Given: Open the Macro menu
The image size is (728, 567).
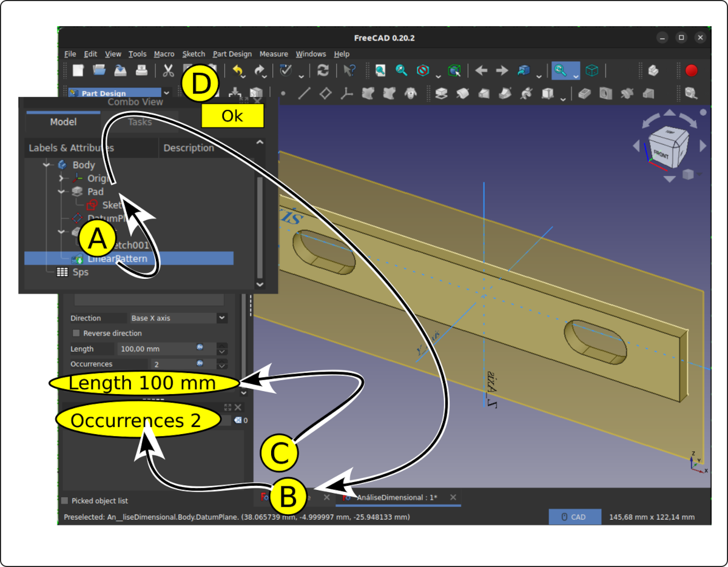Looking at the screenshot, I should pos(164,54).
